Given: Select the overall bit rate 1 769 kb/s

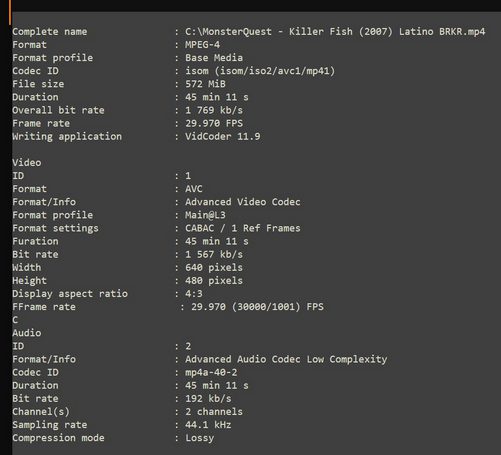Looking at the screenshot, I should pyautogui.click(x=214, y=110).
